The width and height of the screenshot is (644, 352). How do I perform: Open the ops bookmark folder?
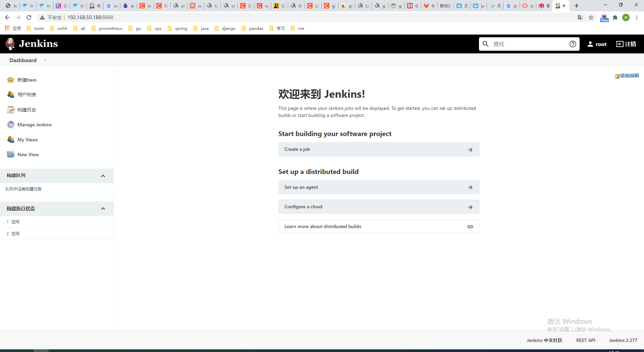[154, 29]
